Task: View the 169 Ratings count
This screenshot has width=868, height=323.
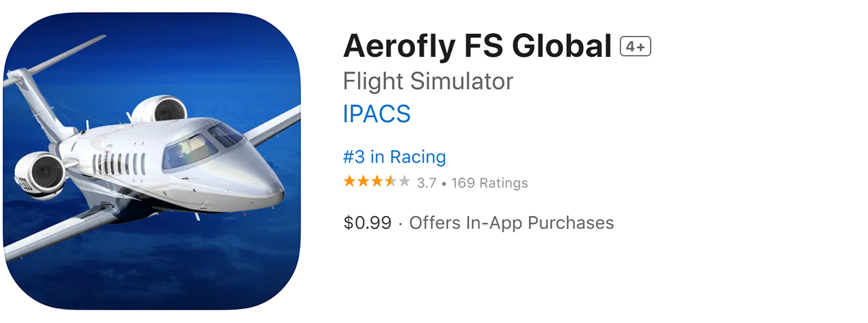Action: coord(489,183)
